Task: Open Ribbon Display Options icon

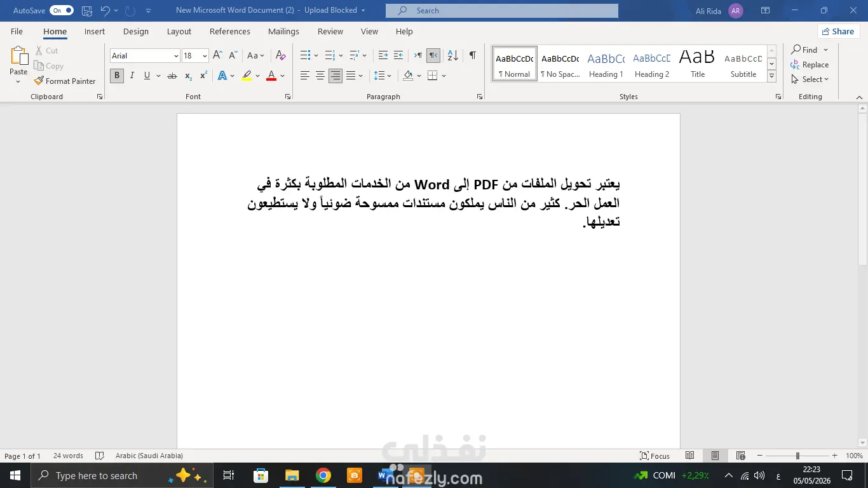Action: 765,11
